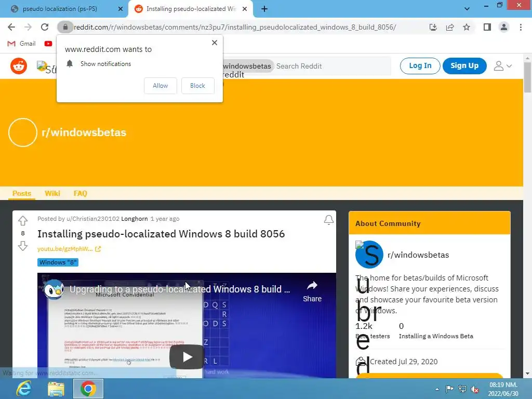Open Internet Explorer from the taskbar
This screenshot has width=532, height=399.
click(24, 389)
